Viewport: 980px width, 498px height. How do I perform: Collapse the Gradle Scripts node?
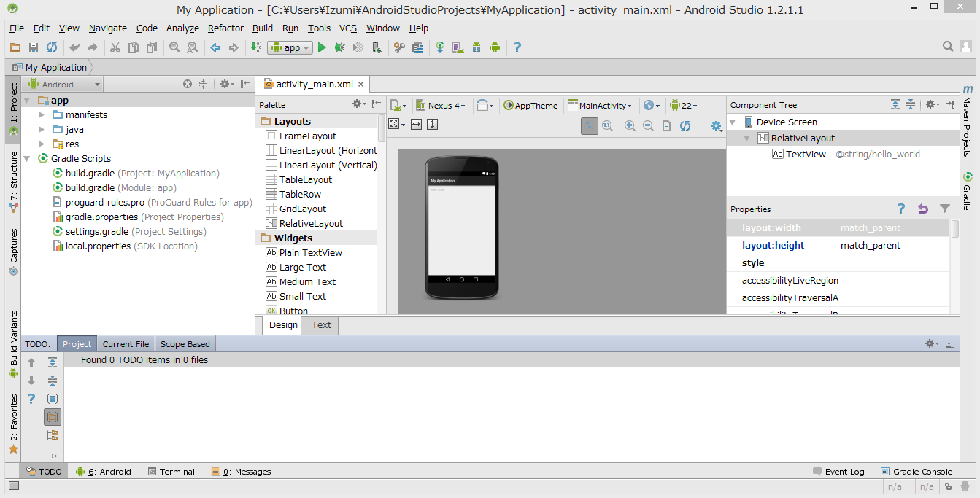point(27,158)
